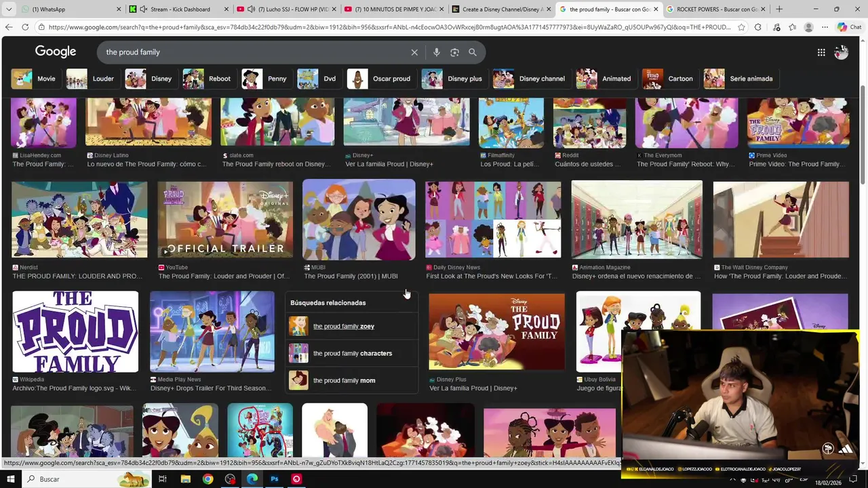Open the Walt Disney Company staircase image
The height and width of the screenshot is (488, 868).
(781, 220)
